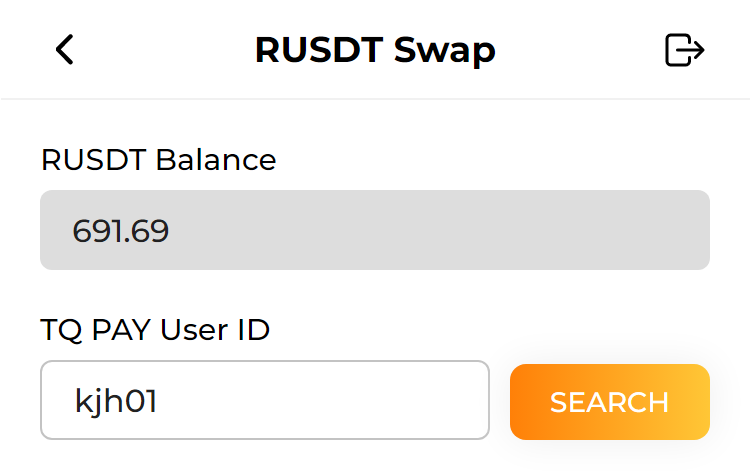Viewport: 750px width, 476px height.
Task: Go back using the left chevron
Action: pyautogui.click(x=65, y=49)
